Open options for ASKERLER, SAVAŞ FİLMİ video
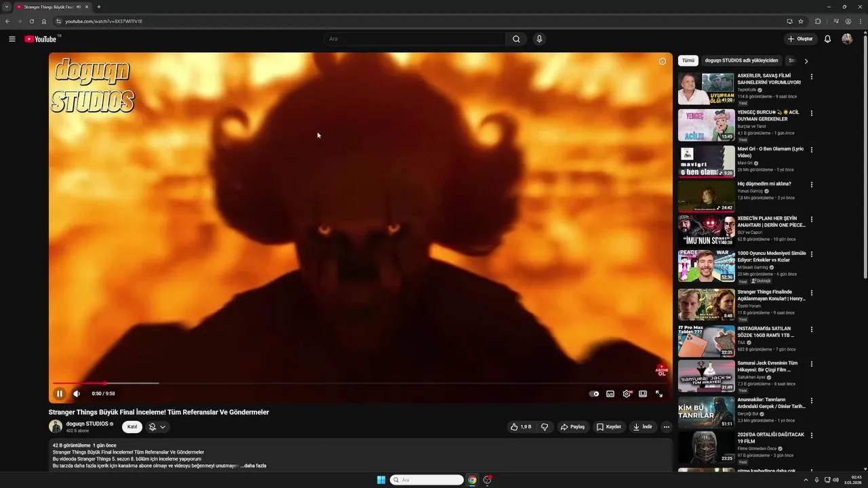Screen dimensions: 868x488 pos(811,77)
